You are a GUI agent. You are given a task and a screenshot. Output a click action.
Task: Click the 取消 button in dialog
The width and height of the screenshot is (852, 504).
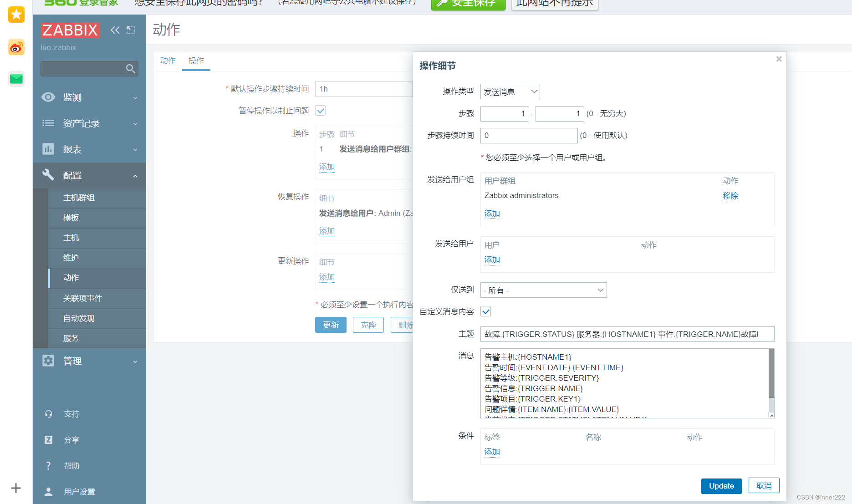click(764, 486)
